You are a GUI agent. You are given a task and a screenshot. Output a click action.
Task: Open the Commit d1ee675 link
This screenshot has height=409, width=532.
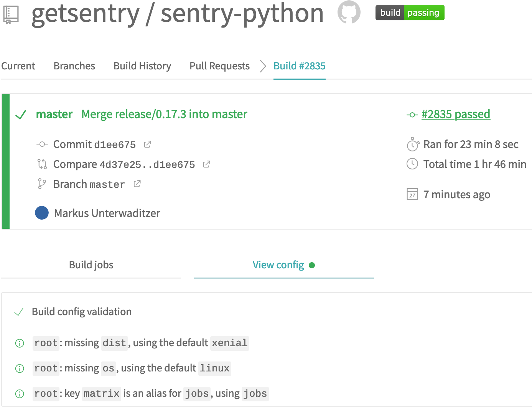point(94,144)
